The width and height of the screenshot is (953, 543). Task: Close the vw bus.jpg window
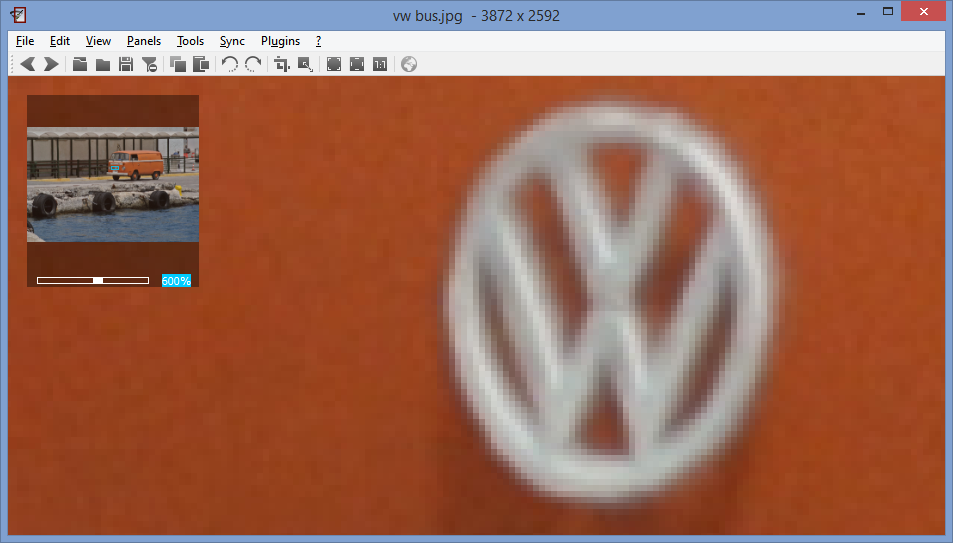[x=923, y=12]
